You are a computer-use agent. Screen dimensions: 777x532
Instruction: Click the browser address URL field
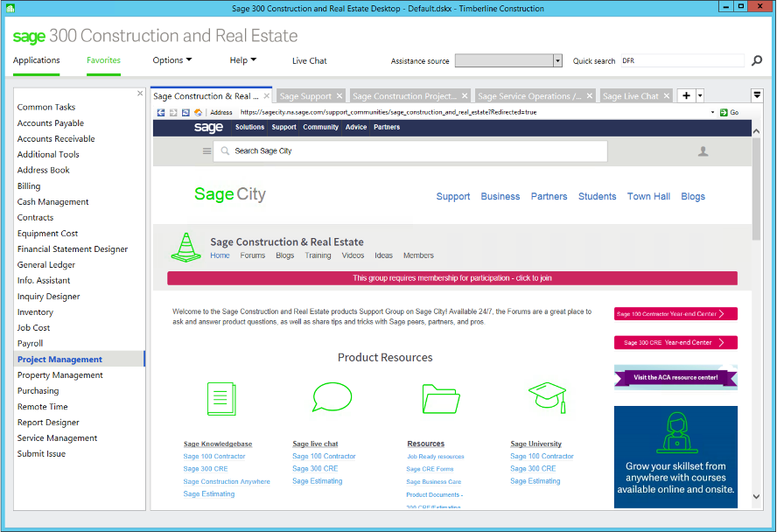[473, 113]
